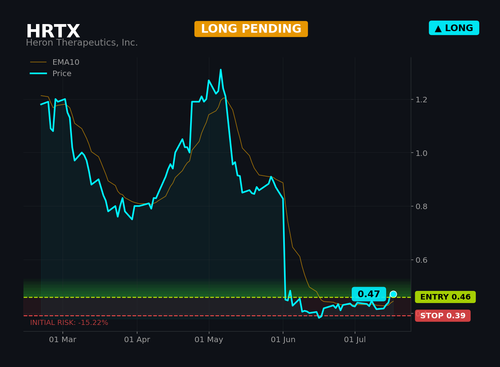Image resolution: width=500 pixels, height=367 pixels.
Task: Click the HRTX ticker title
Action: pos(53,31)
